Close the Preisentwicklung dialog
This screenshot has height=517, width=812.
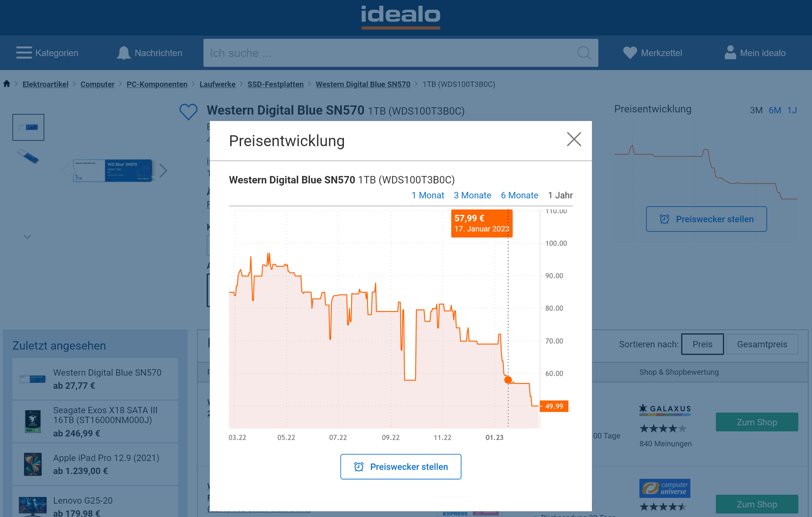pos(574,139)
